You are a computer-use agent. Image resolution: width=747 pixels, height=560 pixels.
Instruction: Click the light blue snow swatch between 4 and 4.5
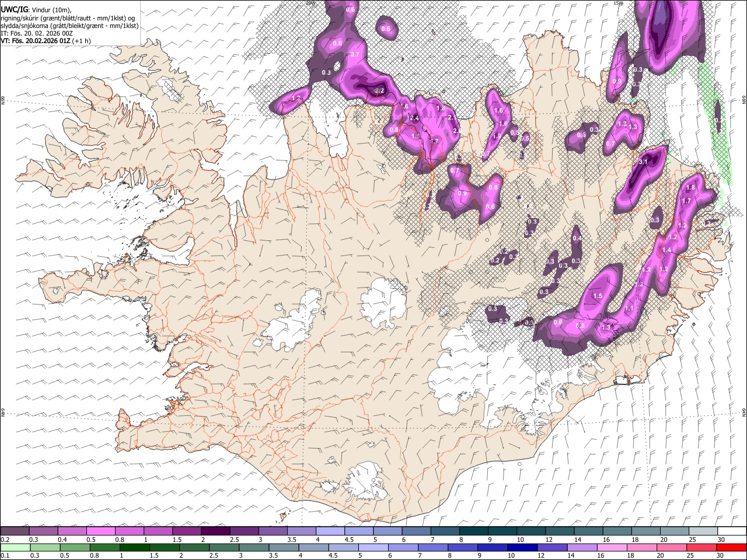330,531
